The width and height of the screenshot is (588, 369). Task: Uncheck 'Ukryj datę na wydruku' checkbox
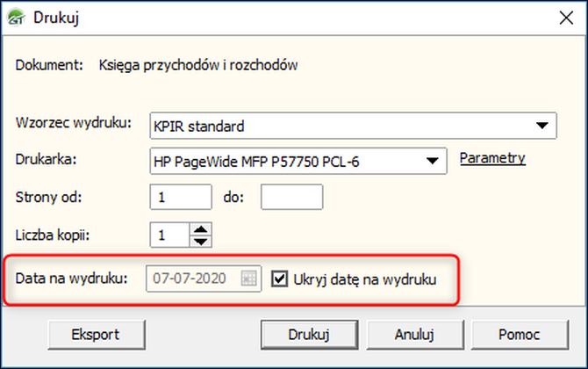click(x=279, y=279)
